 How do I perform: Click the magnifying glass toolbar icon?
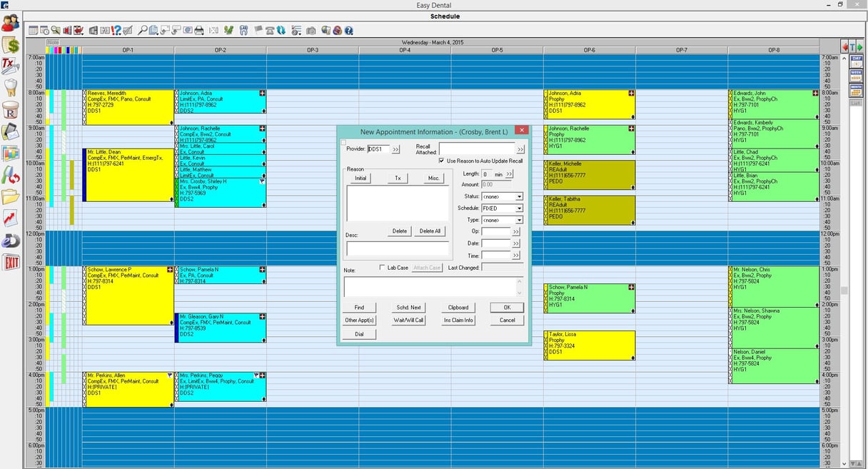143,31
